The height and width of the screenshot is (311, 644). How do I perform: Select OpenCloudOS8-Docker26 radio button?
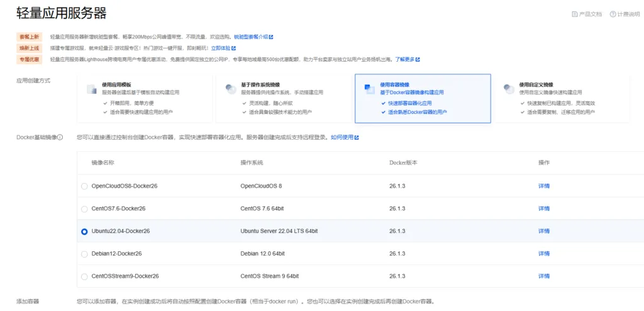tap(84, 186)
